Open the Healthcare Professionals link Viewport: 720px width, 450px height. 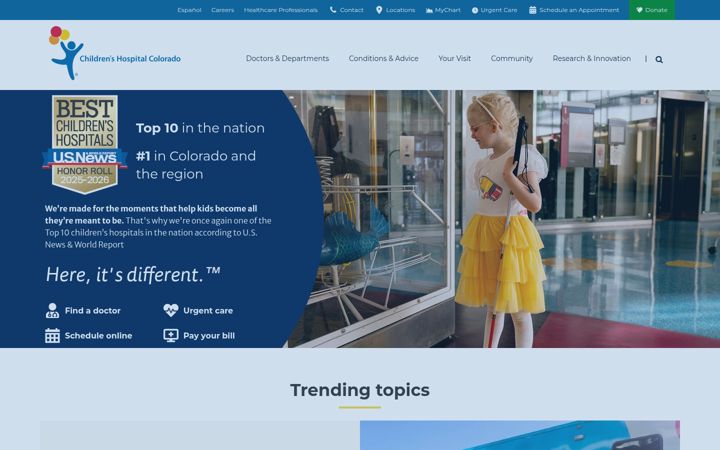point(281,10)
